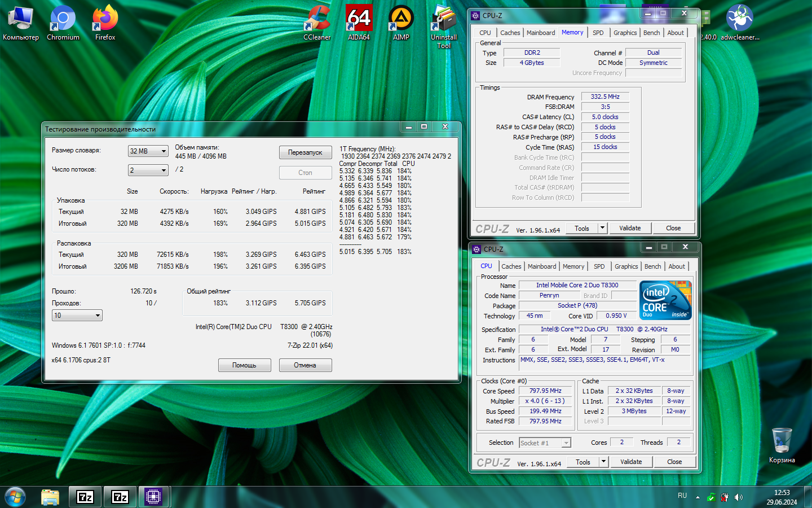This screenshot has width=812, height=508.
Task: Click the Intel Core 2 Duo logo in CPU-Z
Action: [665, 300]
